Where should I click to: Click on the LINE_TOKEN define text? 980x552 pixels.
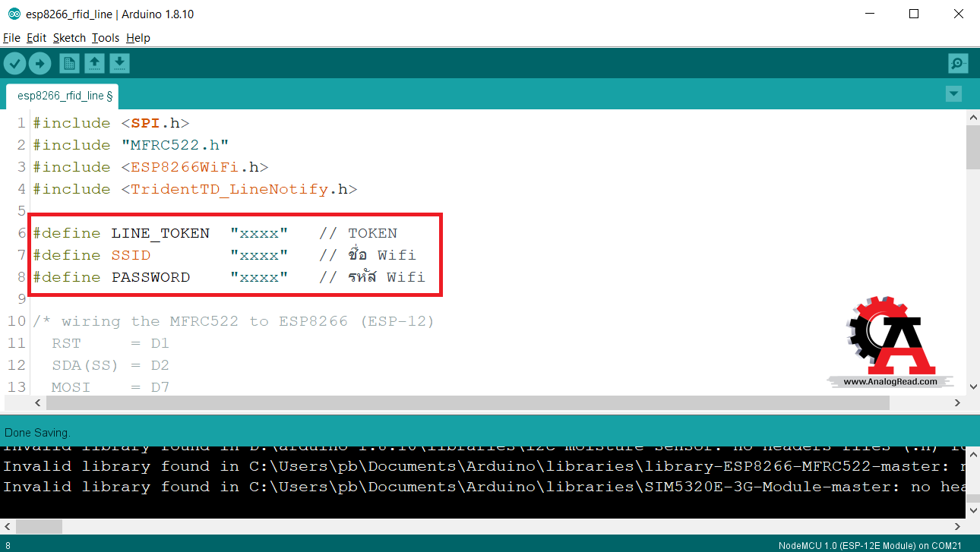tap(160, 233)
